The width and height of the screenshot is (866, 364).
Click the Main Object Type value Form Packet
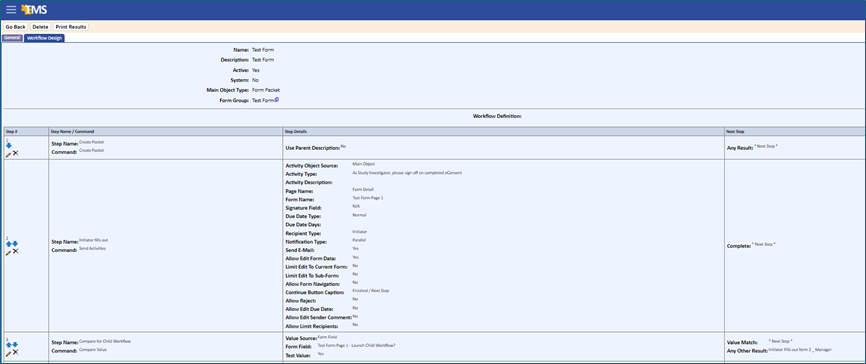pyautogui.click(x=266, y=90)
